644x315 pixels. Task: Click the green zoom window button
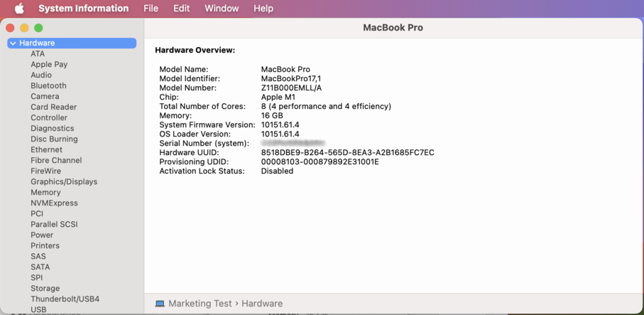click(x=38, y=28)
